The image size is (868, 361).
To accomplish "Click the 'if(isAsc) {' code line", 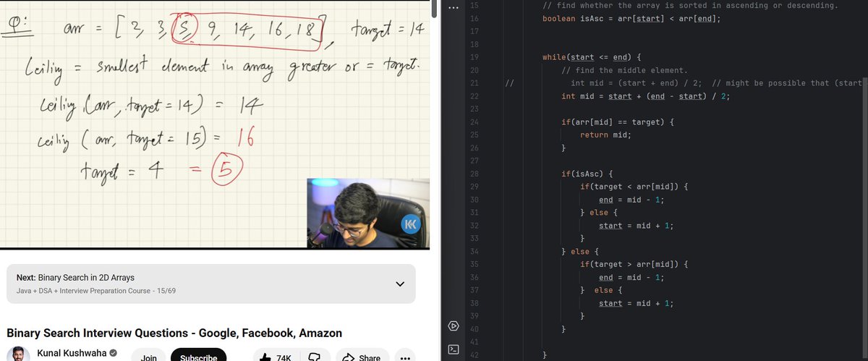I will 587,174.
